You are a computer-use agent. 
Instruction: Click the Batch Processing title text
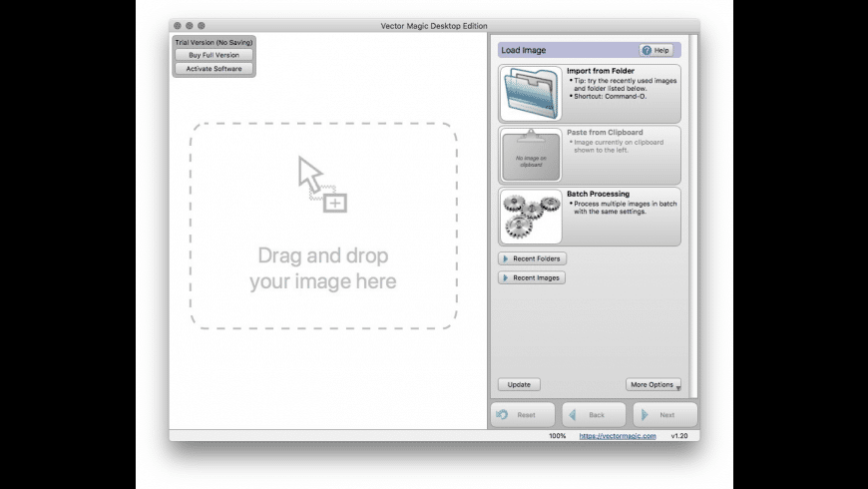pos(598,194)
